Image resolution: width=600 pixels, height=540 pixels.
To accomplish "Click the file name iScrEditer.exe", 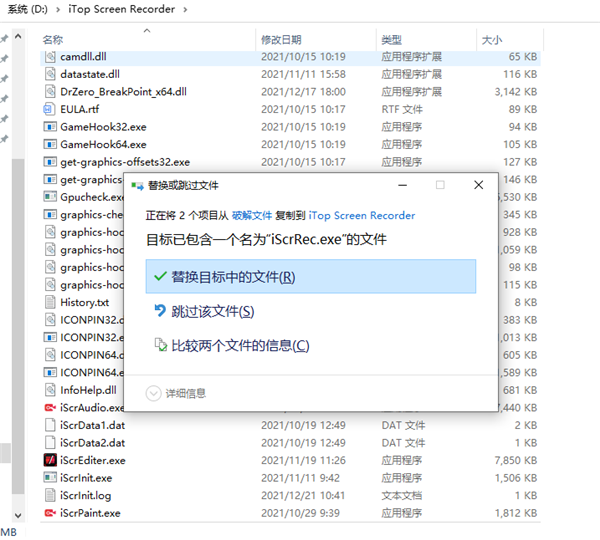I will (x=93, y=460).
